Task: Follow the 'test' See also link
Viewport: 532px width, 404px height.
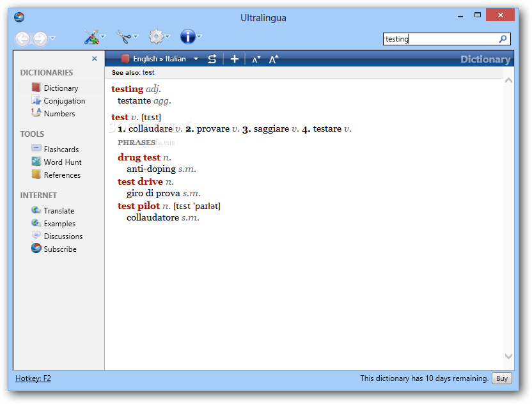Action: tap(148, 73)
